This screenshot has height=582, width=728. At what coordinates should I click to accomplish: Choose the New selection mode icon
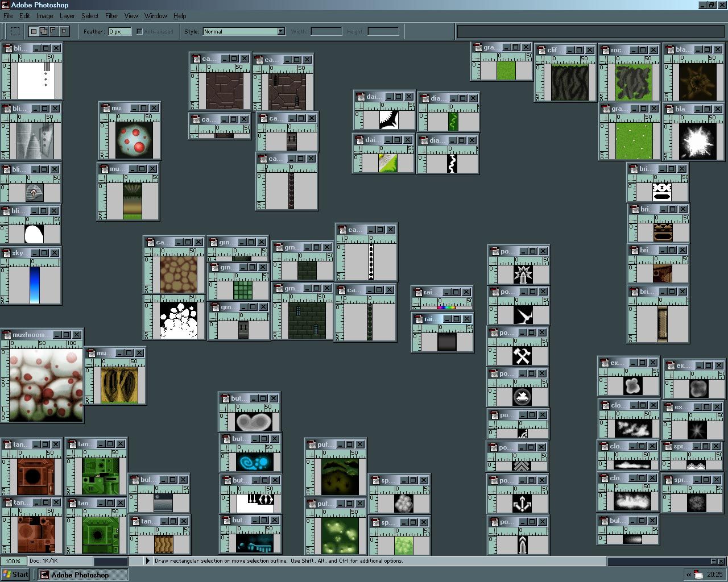point(34,31)
